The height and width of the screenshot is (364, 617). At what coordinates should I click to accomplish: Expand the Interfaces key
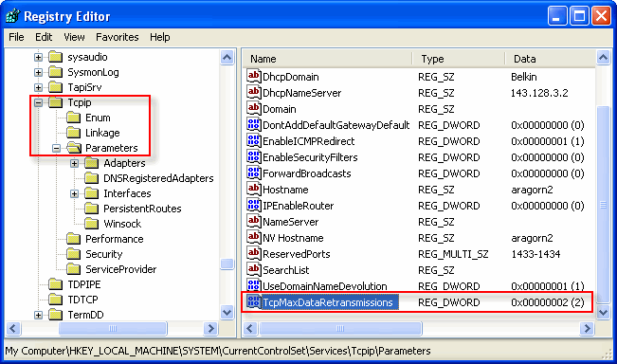pos(74,193)
